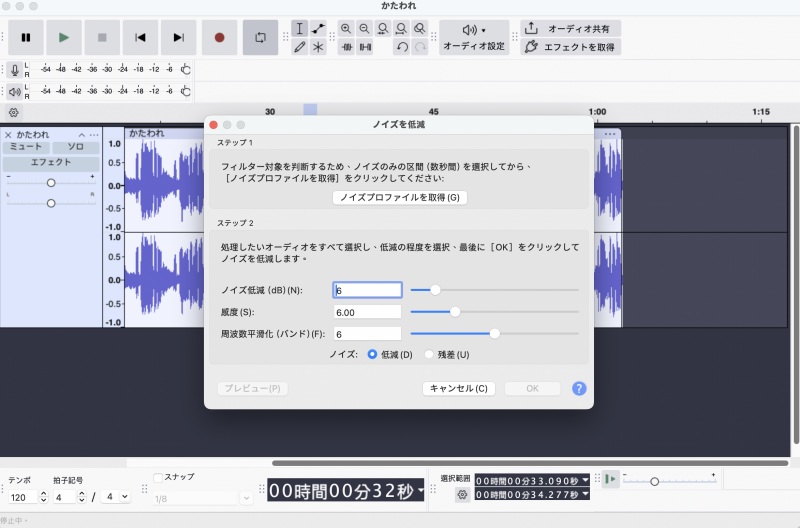Click the テンポ up/down stepper arrows
The image size is (800, 528).
pos(44,497)
